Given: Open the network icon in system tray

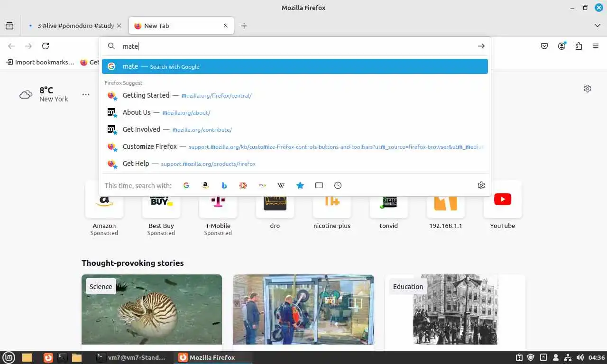Looking at the screenshot, I should 568,357.
